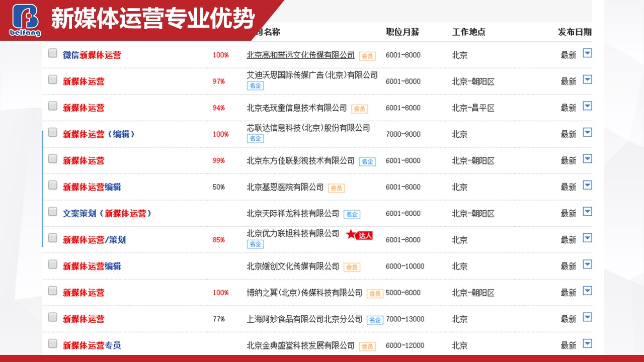
Task: Sort by 工作地点 column header
Action: pyautogui.click(x=469, y=32)
